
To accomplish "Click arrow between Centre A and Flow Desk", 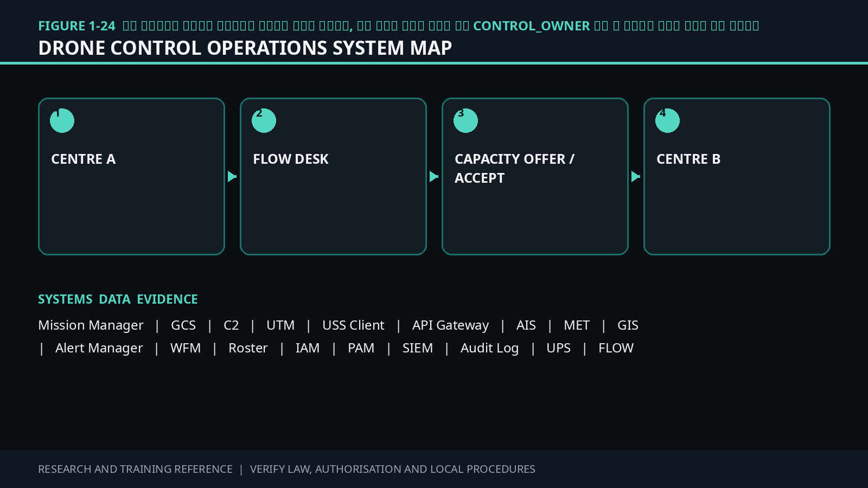I will [x=232, y=177].
